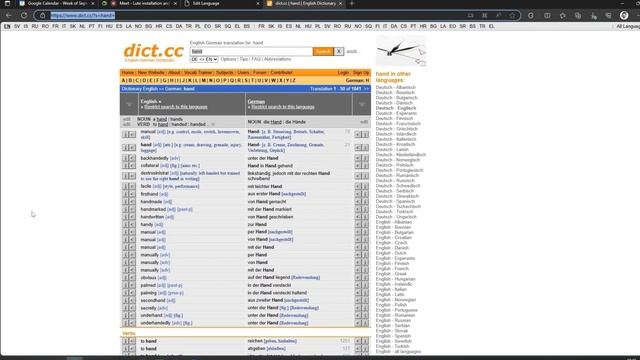Click the 'handwritten' entry text
This screenshot has width=640, height=360.
point(152,217)
